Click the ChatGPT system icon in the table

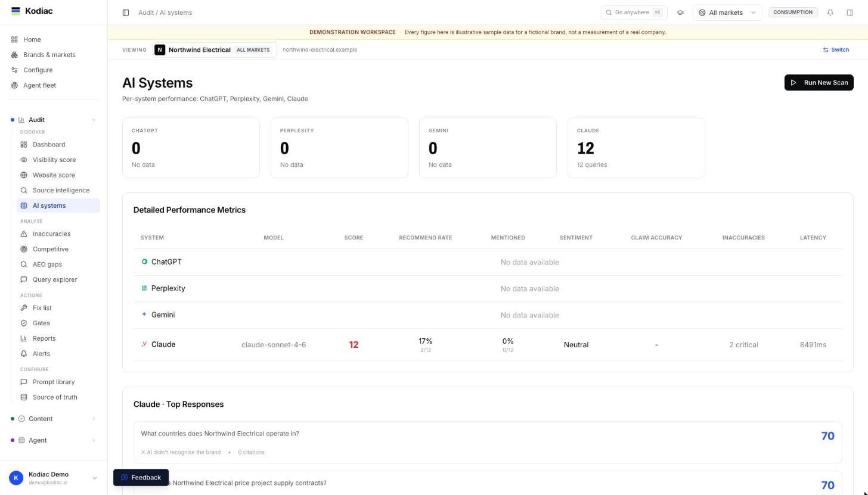[x=144, y=261]
